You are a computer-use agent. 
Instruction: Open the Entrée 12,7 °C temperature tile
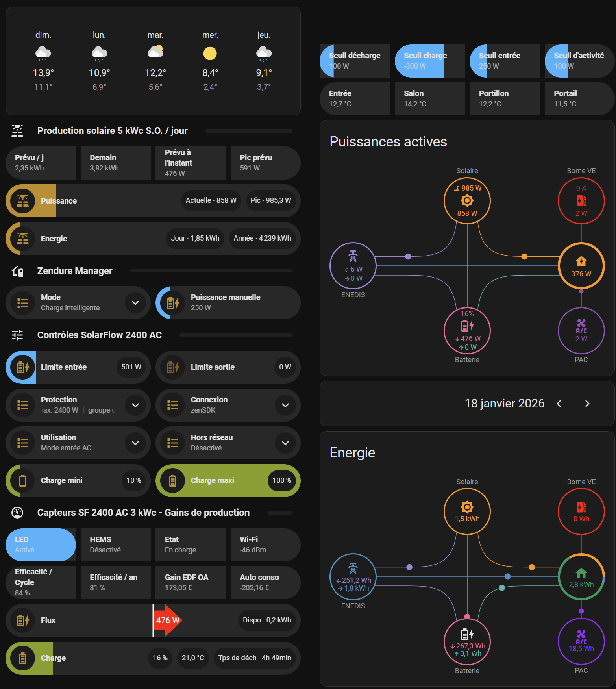(355, 99)
